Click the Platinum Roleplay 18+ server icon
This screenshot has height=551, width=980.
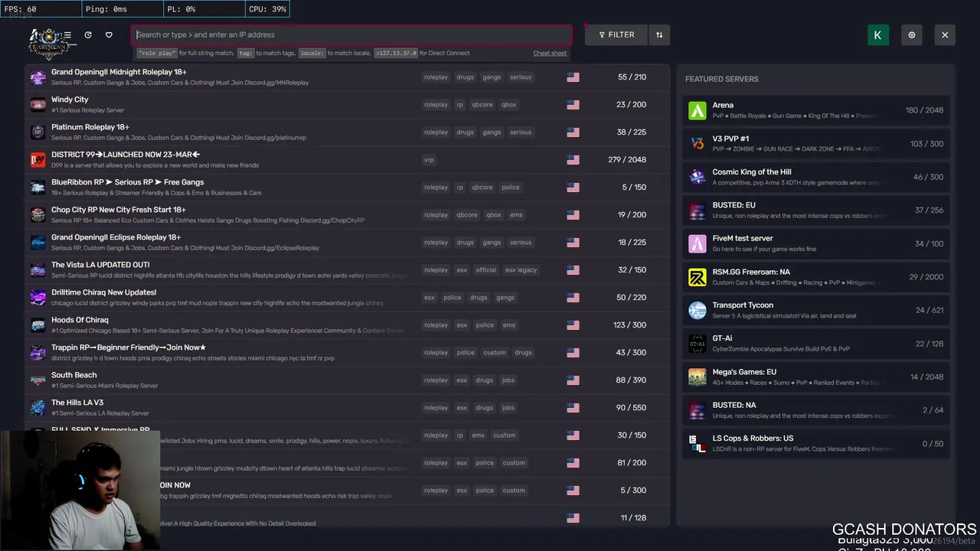(x=38, y=132)
